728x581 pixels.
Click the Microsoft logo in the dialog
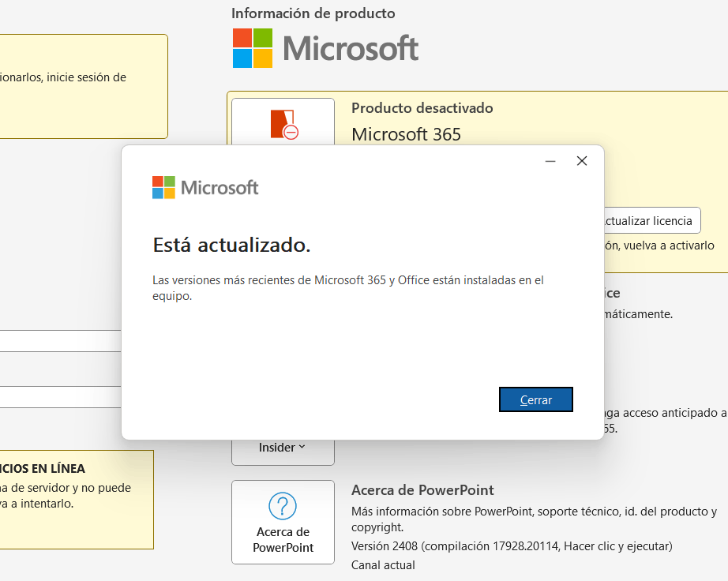205,187
